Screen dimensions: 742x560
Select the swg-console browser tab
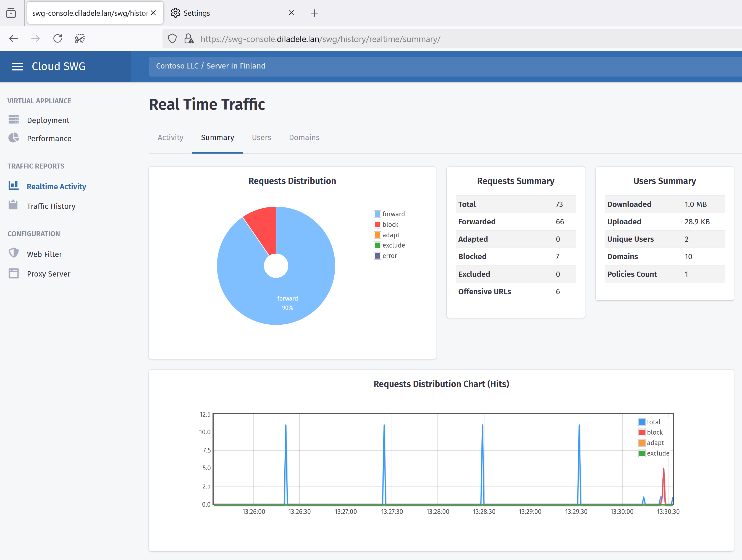coord(95,13)
